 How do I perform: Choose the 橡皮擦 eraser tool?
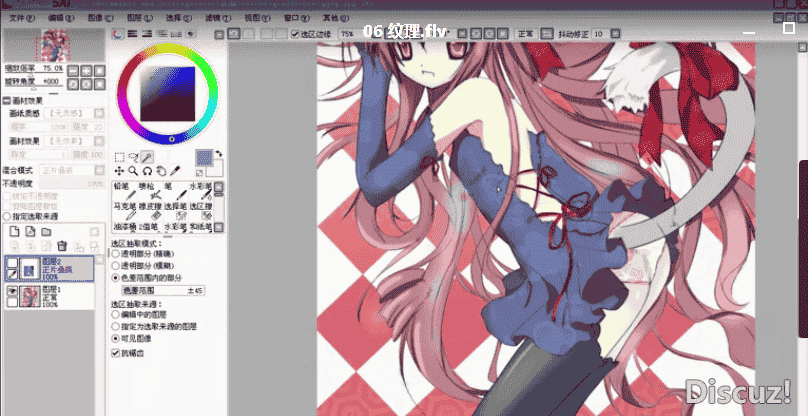tap(150, 211)
